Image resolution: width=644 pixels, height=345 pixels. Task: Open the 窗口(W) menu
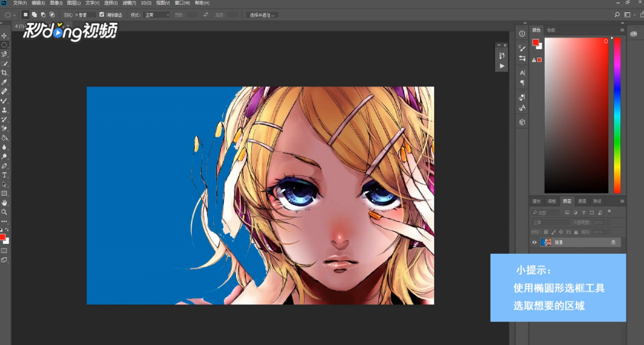(x=183, y=3)
